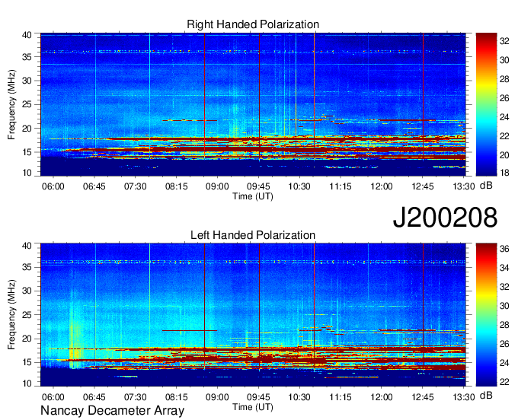Click the "06:45" time tick of Right Handed plot
This screenshot has height=420, width=518.
[94, 186]
